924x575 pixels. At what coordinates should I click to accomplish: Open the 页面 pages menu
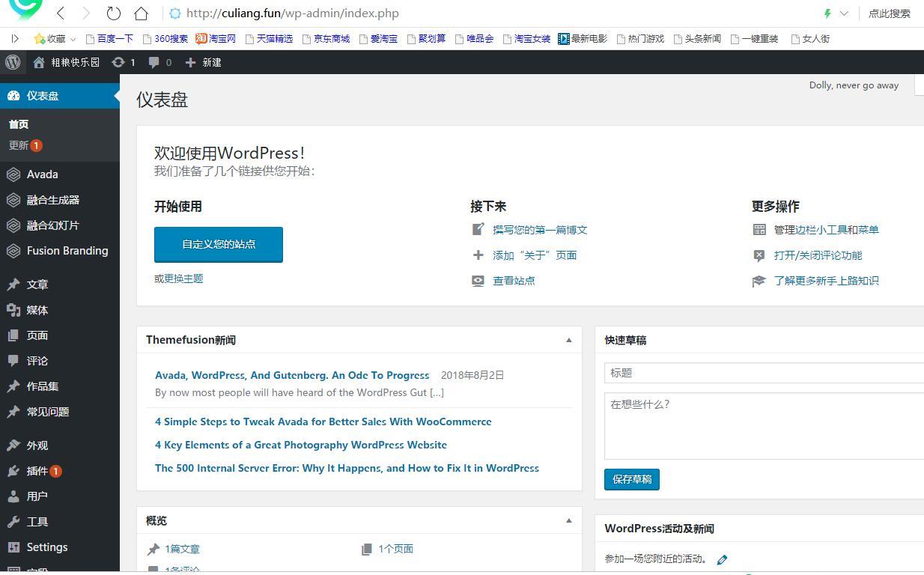pos(60,335)
